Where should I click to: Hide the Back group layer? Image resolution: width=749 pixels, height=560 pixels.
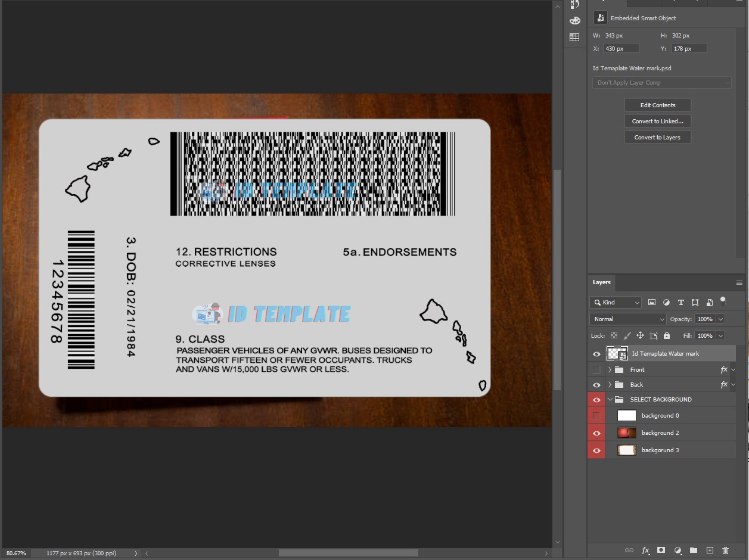(x=596, y=385)
